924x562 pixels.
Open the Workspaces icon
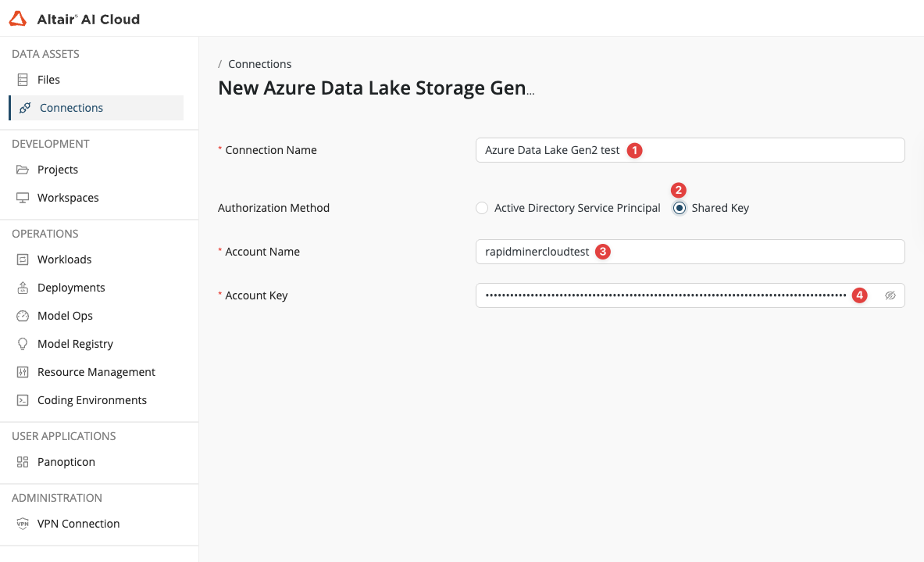23,198
